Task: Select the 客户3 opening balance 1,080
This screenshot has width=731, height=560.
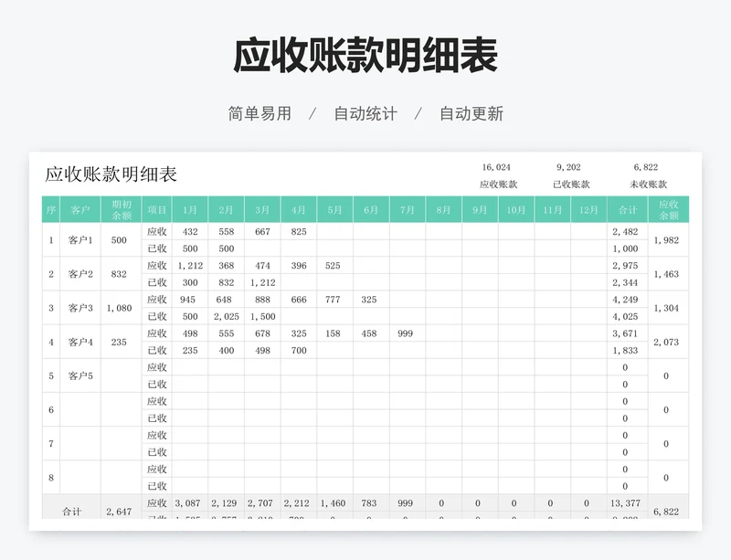Action: 122,308
